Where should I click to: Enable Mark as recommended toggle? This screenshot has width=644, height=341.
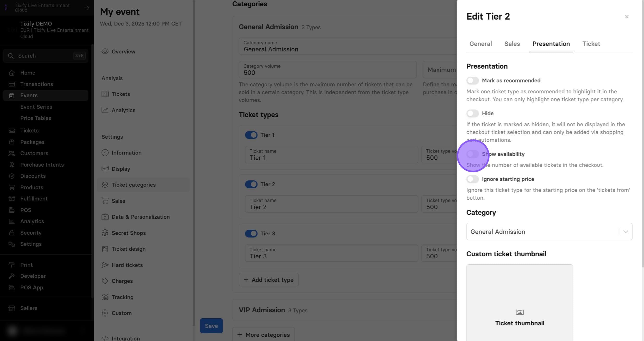(472, 81)
